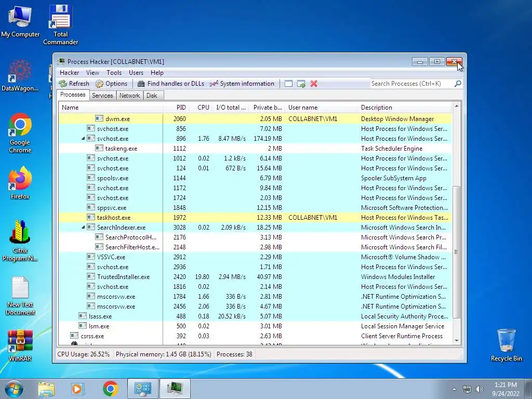532x399 pixels.
Task: Select mscorsvw.exe with PID 1784
Action: (256, 297)
